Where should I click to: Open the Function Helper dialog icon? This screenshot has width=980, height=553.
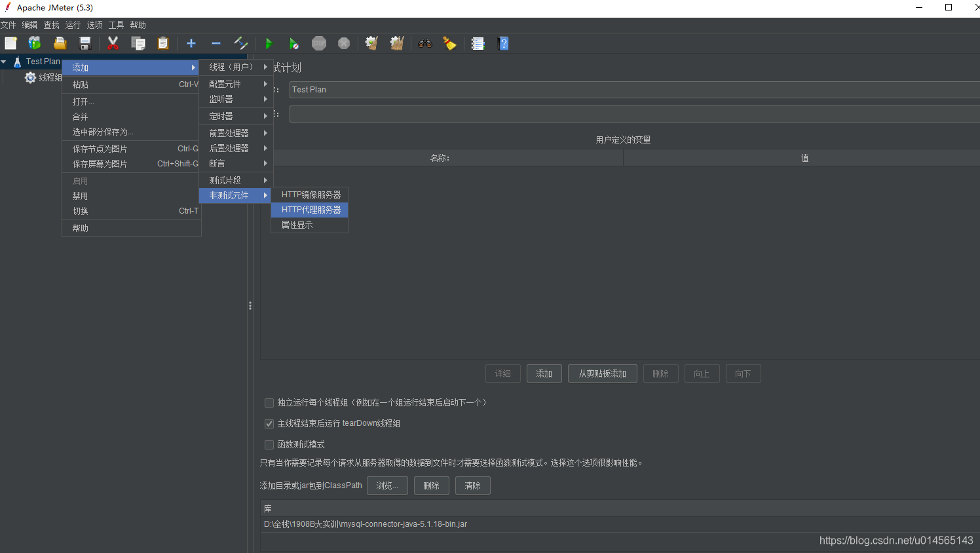click(x=478, y=43)
